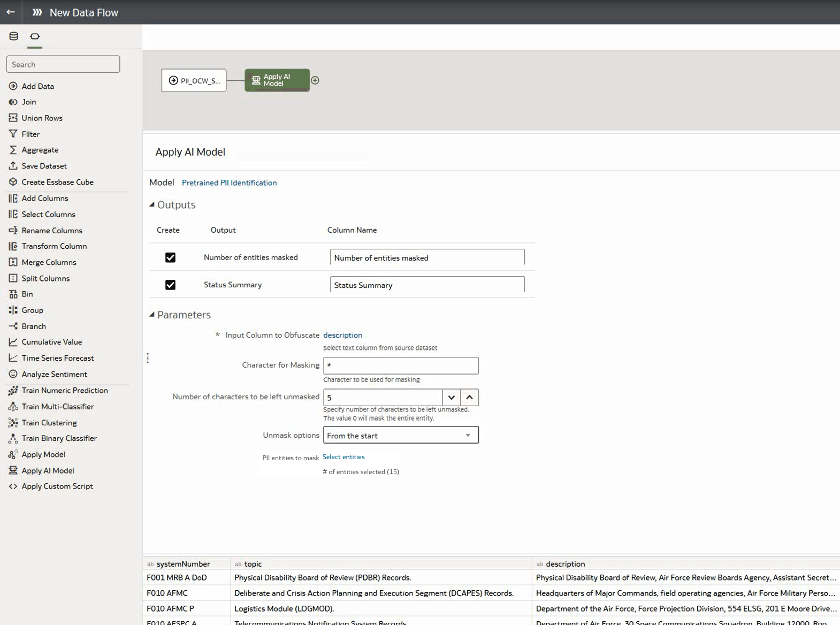This screenshot has height=625, width=840.
Task: Select Apply Custom Script in step list
Action: tap(57, 486)
